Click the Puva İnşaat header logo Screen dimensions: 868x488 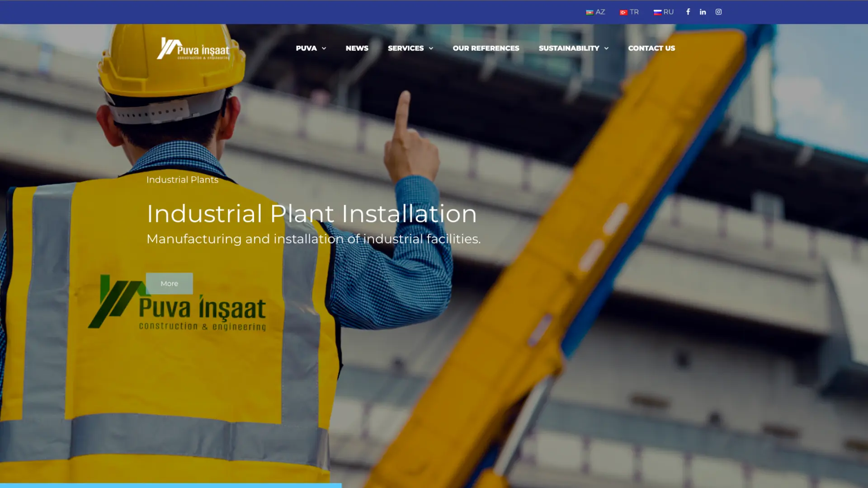click(193, 48)
